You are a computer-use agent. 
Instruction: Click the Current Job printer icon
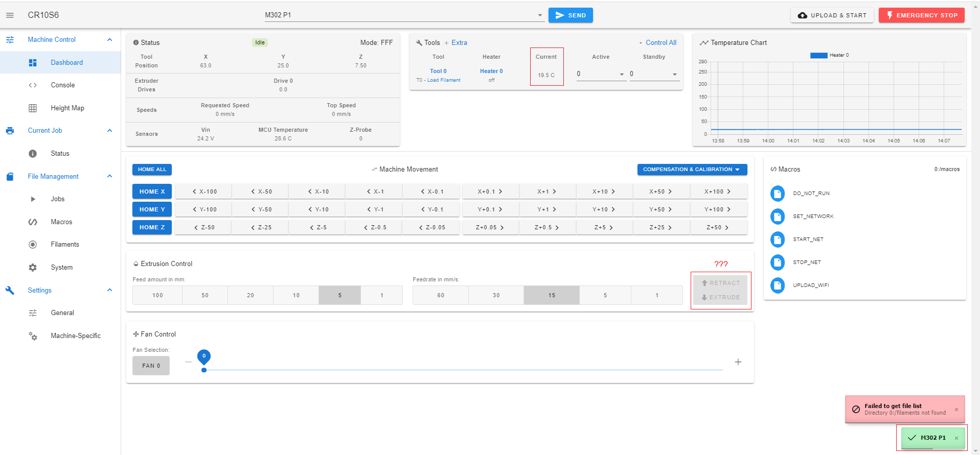point(10,131)
